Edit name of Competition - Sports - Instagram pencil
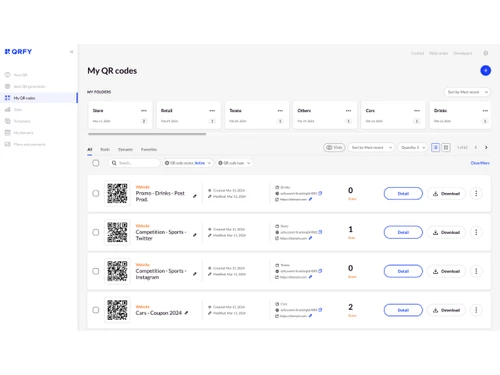 point(195,274)
